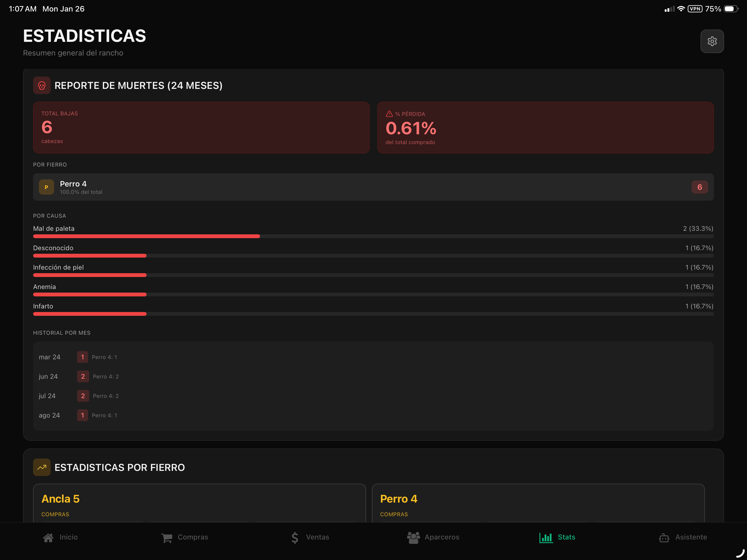747x560 pixels.
Task: Open settings with the gear icon
Action: point(712,41)
